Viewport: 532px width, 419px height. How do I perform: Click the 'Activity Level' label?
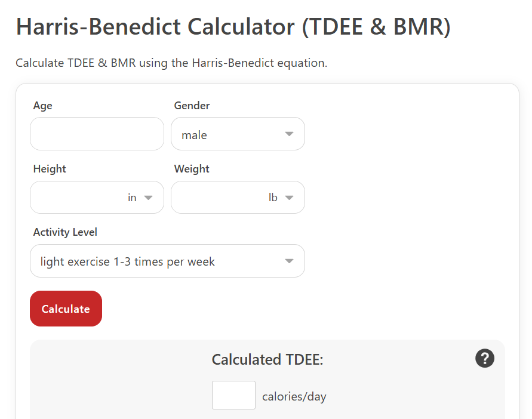[x=65, y=232]
